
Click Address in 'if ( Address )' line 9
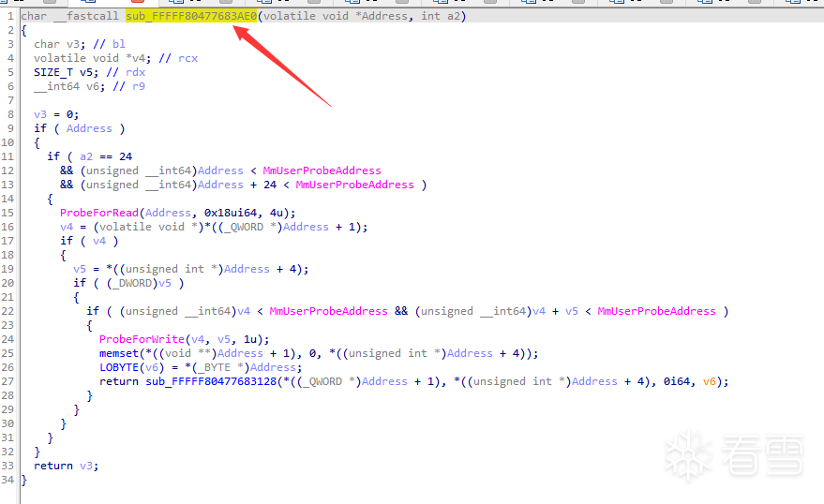[89, 128]
